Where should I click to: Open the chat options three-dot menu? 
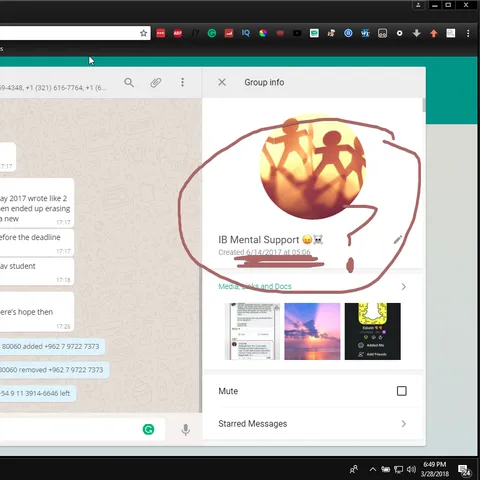(182, 82)
